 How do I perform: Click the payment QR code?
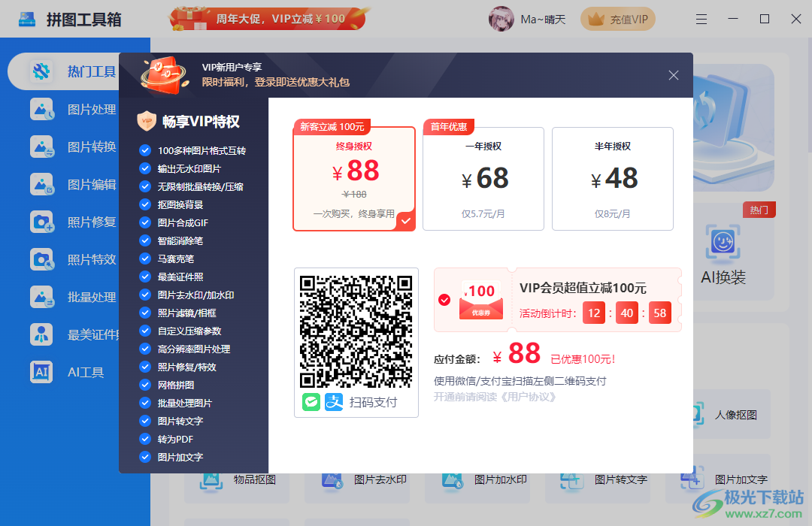click(356, 332)
